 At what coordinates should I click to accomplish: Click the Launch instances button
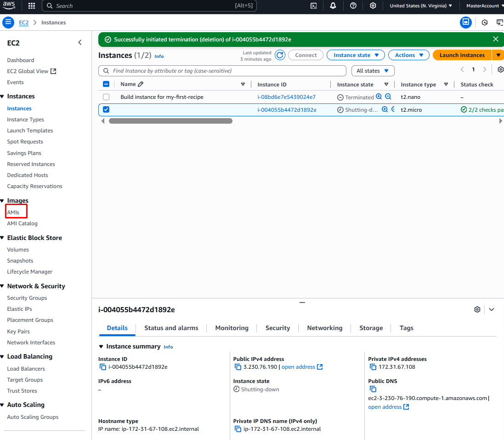(x=462, y=55)
